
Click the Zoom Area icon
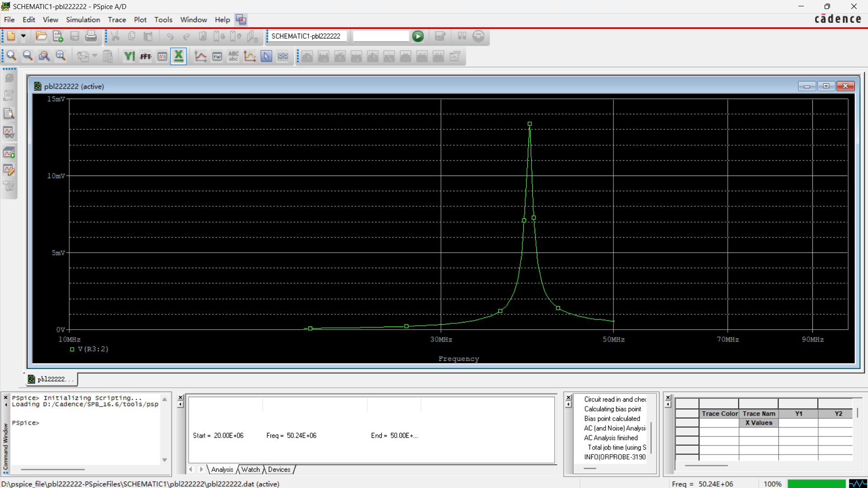[x=44, y=56]
